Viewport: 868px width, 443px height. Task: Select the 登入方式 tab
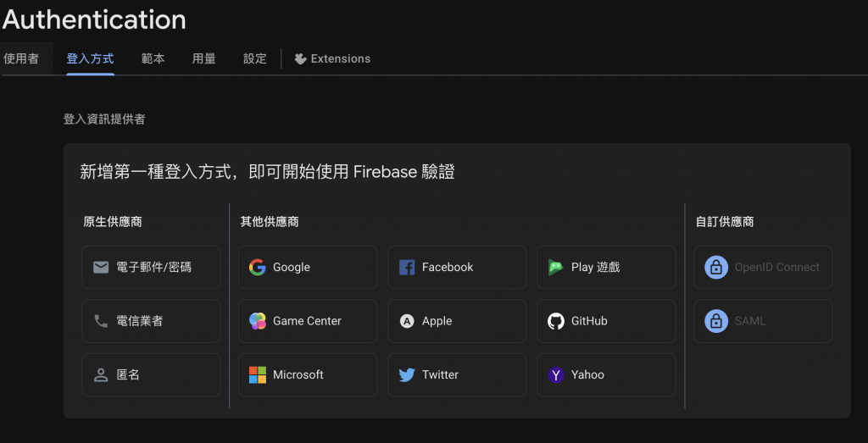click(90, 58)
